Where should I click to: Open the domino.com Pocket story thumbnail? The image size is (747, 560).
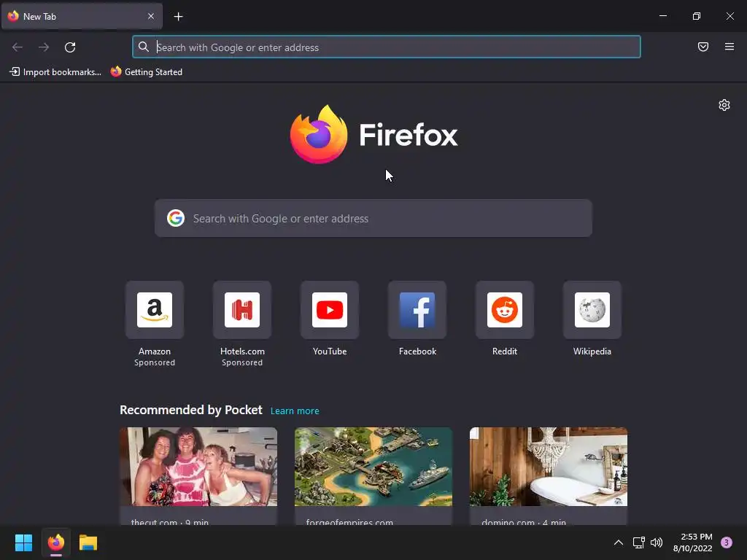point(549,467)
